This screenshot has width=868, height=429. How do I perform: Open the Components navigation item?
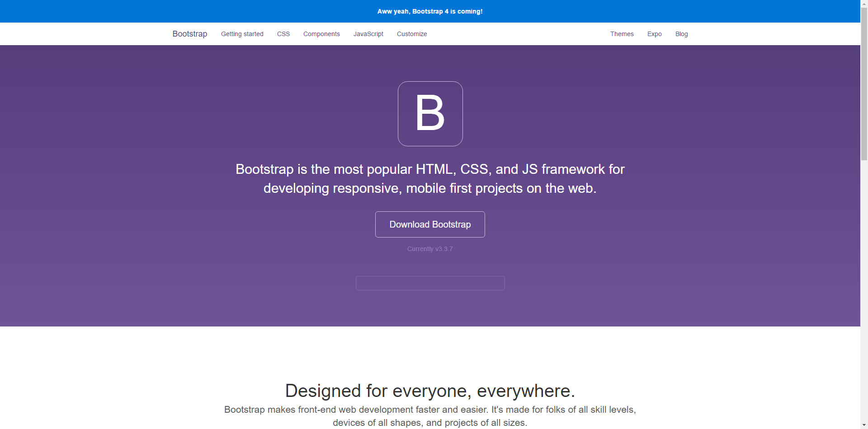(321, 34)
